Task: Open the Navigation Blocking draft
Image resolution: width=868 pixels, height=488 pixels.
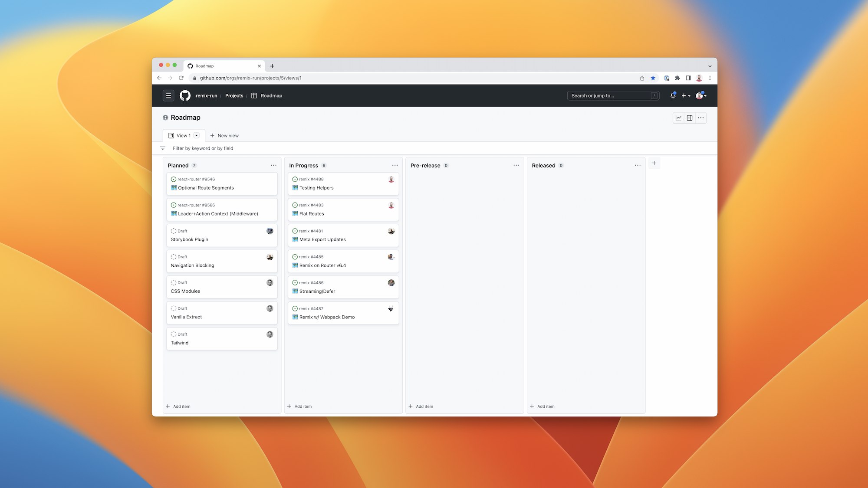Action: pos(192,265)
